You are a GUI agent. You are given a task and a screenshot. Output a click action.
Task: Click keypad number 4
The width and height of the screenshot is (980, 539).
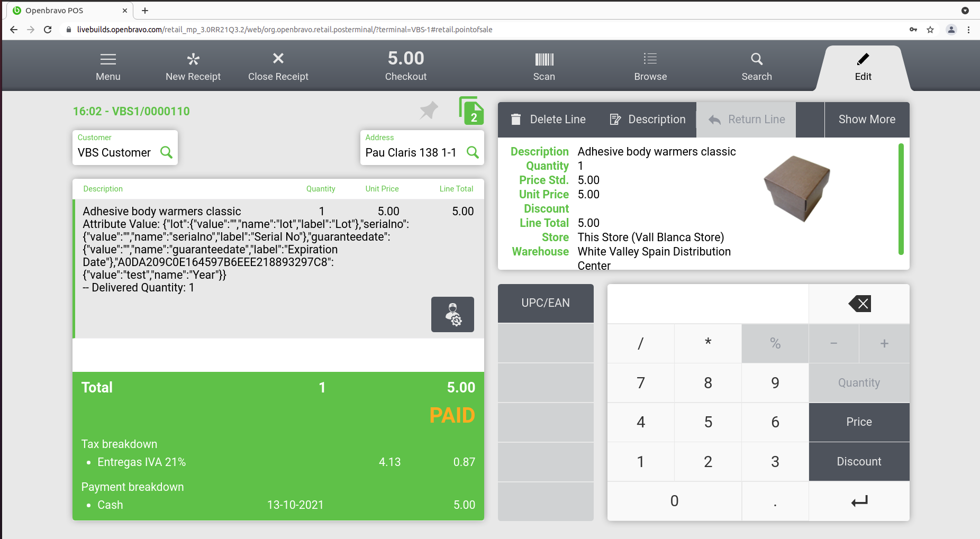click(641, 422)
